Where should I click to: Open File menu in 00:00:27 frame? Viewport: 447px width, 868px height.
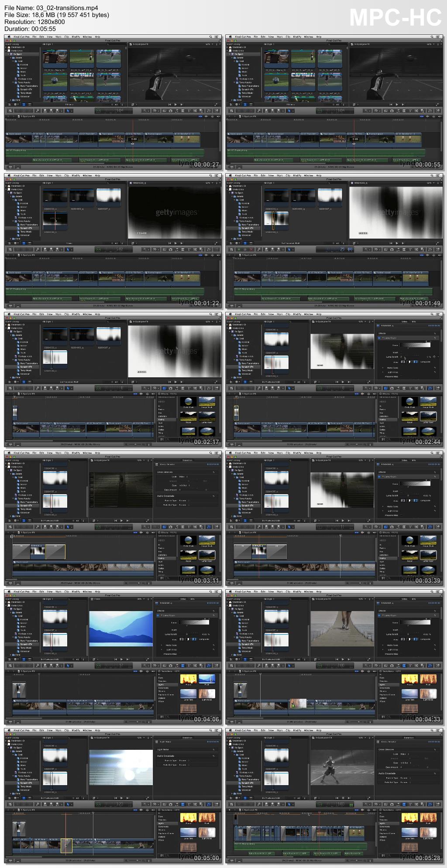(34, 37)
